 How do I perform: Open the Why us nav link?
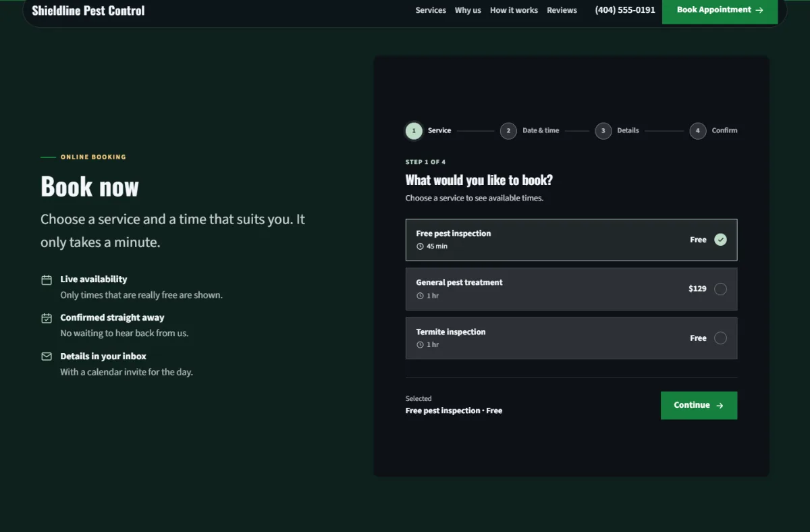tap(468, 10)
